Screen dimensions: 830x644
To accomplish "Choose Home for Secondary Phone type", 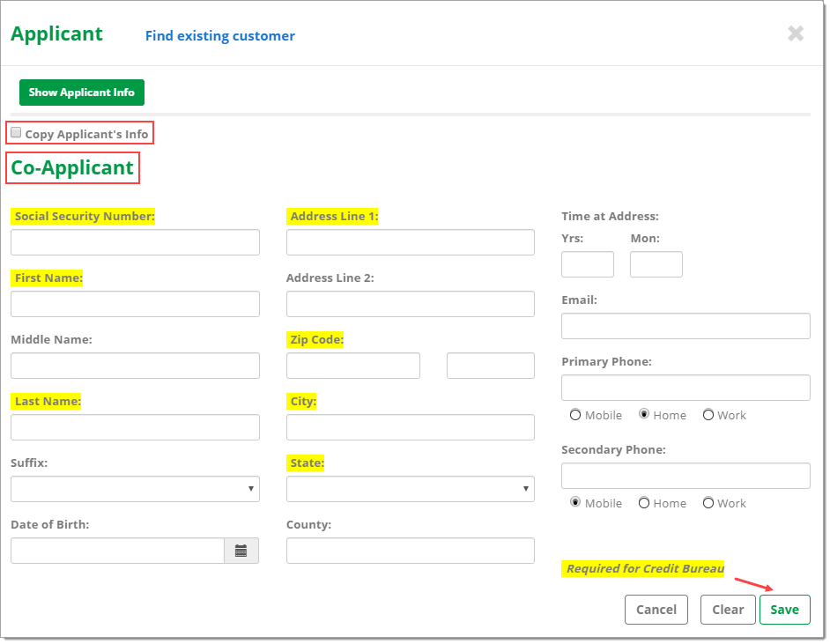I will (644, 503).
